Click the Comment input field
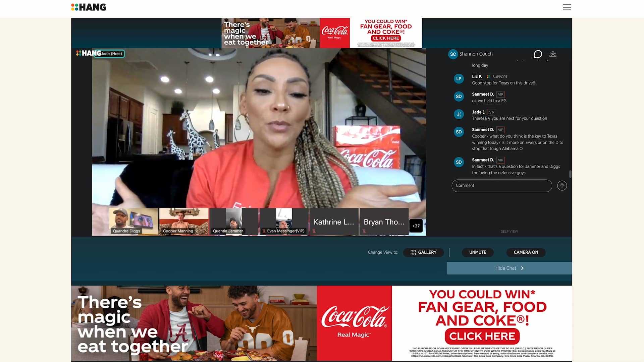The height and width of the screenshot is (362, 644). click(x=501, y=185)
